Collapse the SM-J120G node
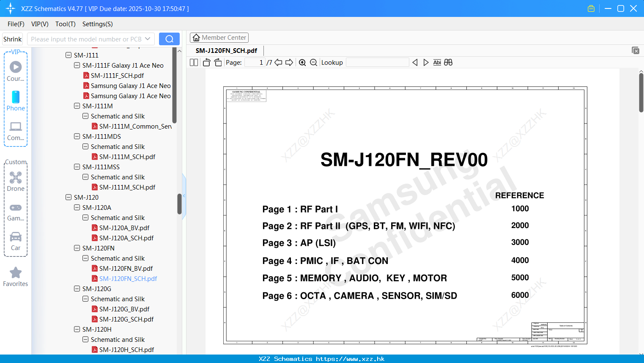Viewport: 644px width, 363px height. (77, 289)
